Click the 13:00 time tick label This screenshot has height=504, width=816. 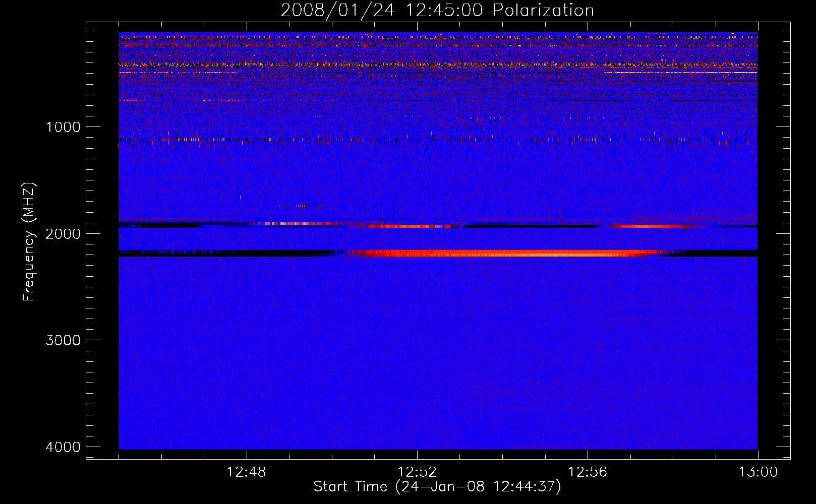click(758, 472)
